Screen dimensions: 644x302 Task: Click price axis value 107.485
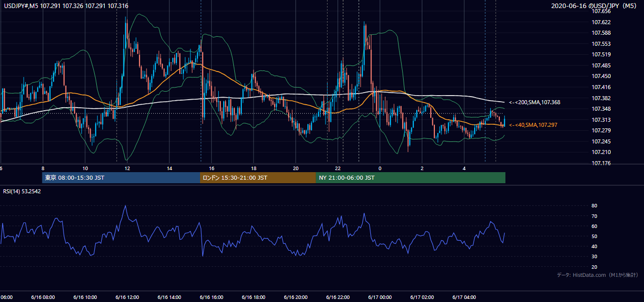point(601,65)
